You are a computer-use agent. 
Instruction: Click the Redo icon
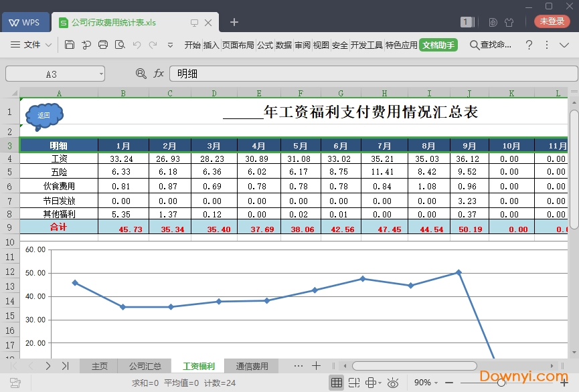coord(153,45)
